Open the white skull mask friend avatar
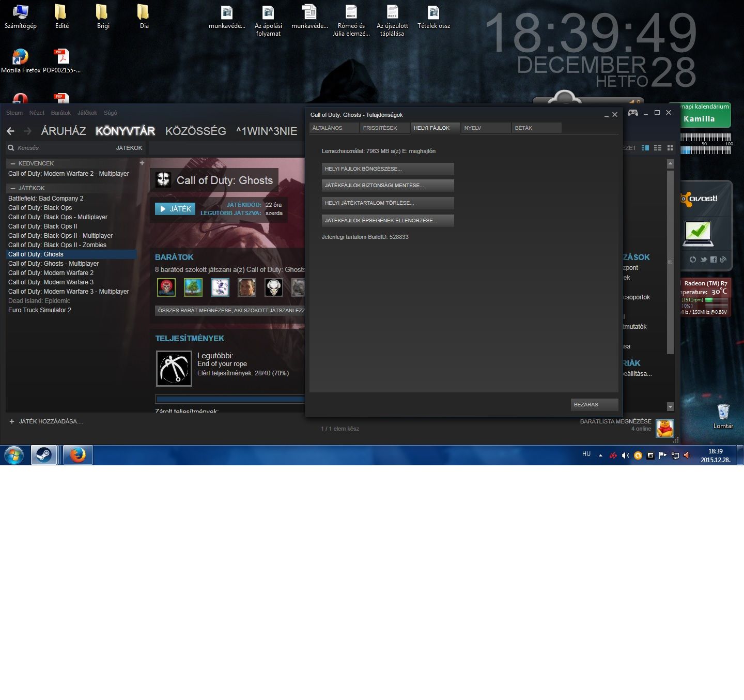The image size is (744, 700). pos(274,287)
